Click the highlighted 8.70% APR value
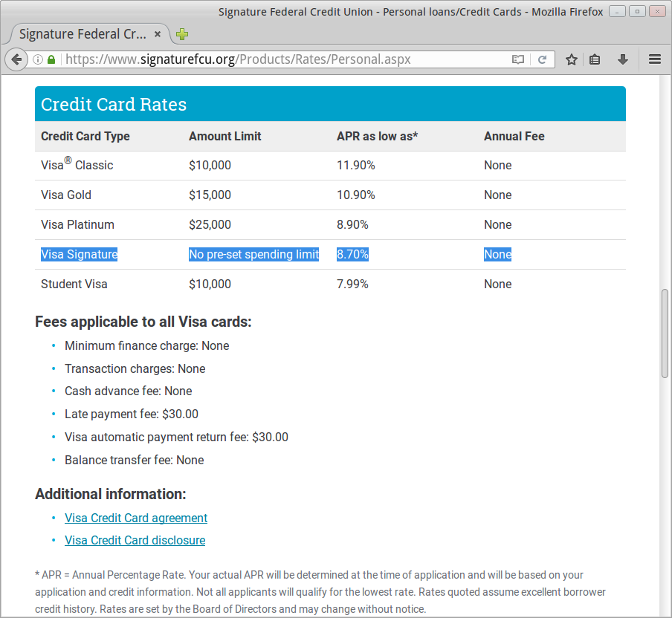 click(352, 254)
